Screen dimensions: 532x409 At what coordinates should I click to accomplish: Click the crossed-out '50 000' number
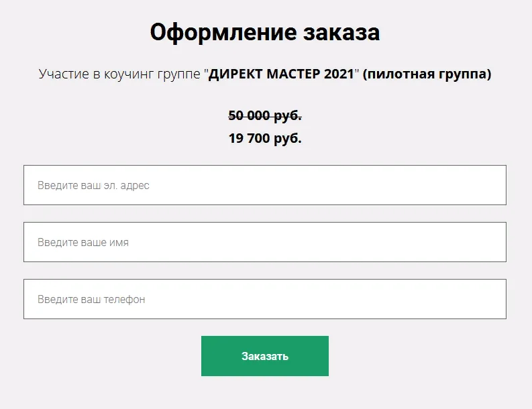[250, 115]
